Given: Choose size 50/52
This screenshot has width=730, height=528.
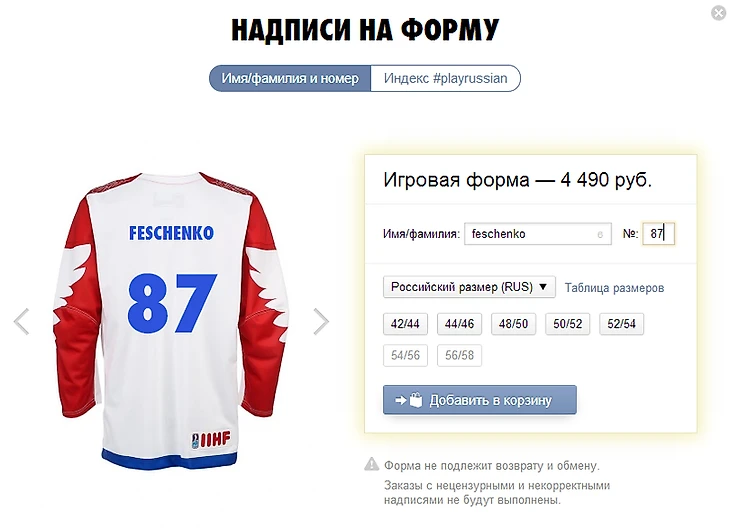Looking at the screenshot, I should (x=568, y=324).
